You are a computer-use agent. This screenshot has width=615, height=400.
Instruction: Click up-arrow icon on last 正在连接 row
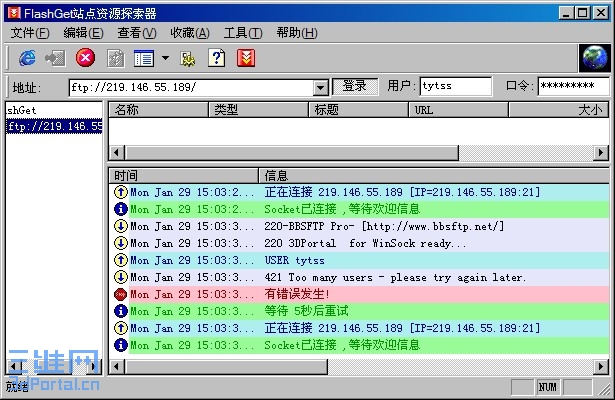click(x=121, y=328)
